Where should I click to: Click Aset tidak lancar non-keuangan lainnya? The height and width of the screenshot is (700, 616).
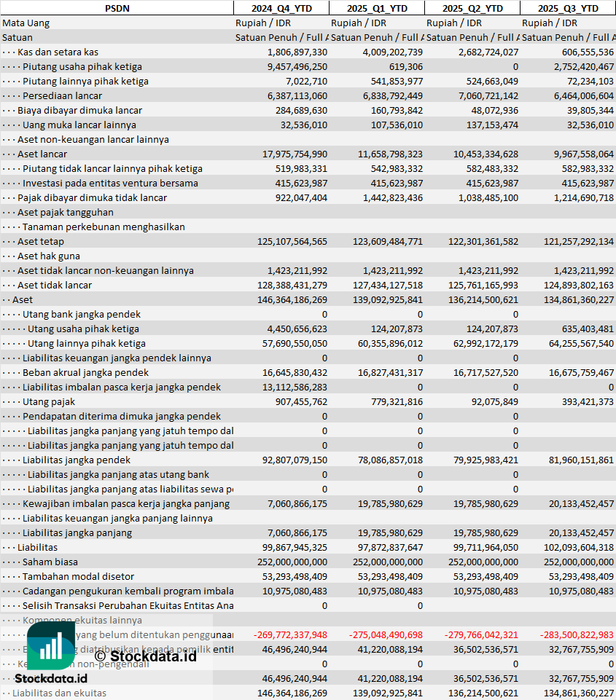[x=106, y=270]
